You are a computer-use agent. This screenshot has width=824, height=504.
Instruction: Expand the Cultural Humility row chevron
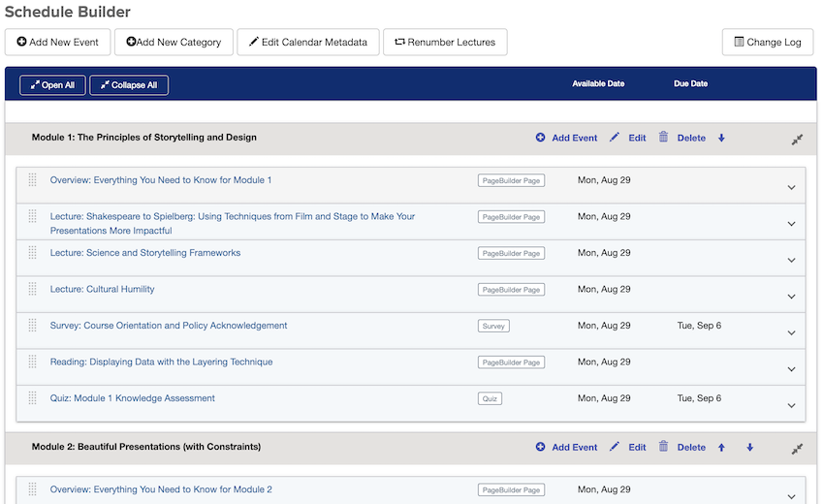coord(791,297)
